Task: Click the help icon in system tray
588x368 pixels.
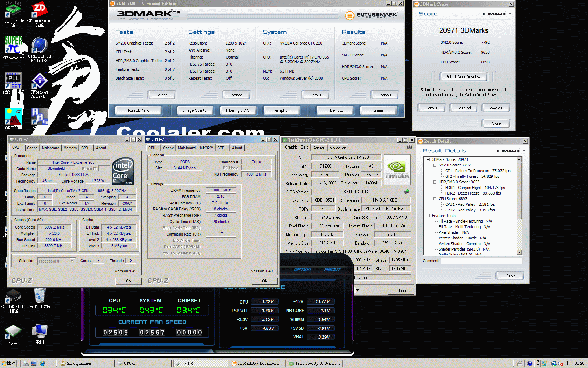Action: (530, 364)
